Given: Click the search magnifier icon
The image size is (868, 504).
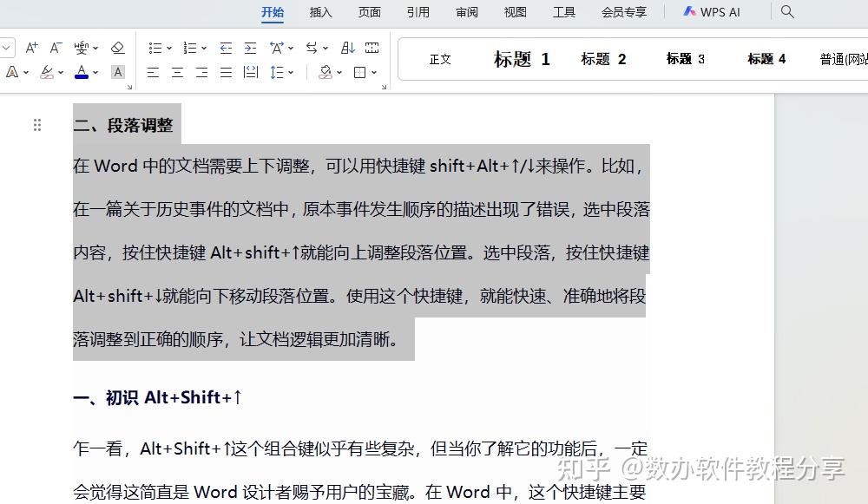Looking at the screenshot, I should click(x=786, y=12).
